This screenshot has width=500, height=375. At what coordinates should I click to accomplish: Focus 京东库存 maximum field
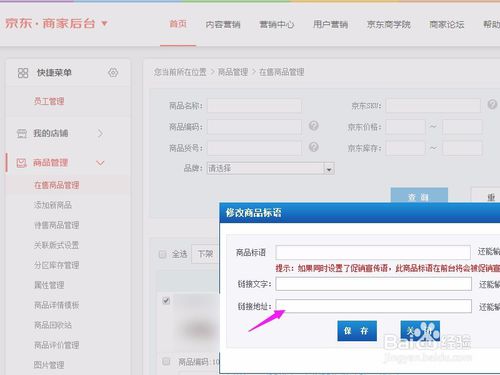coord(462,148)
